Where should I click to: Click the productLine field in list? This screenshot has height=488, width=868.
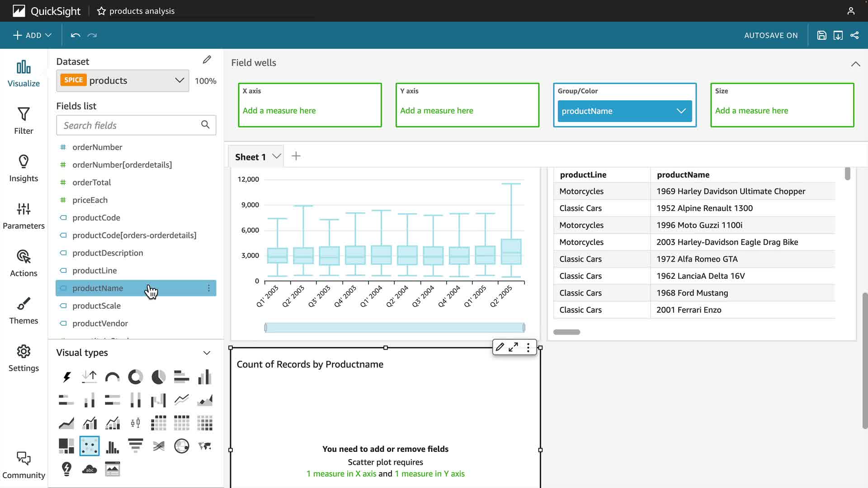[x=94, y=270]
